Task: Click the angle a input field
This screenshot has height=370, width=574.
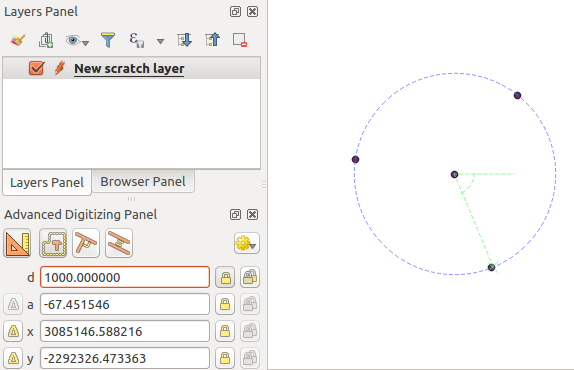Action: 125,304
